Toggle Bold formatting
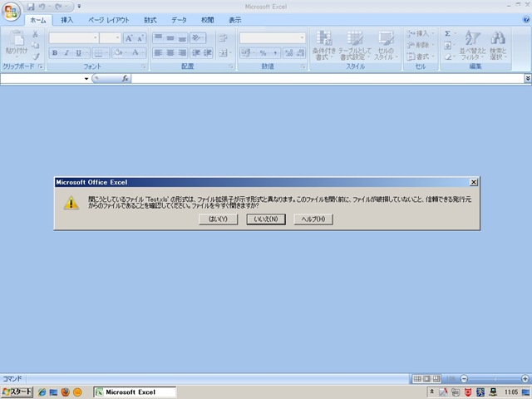The image size is (532, 399). [x=55, y=53]
